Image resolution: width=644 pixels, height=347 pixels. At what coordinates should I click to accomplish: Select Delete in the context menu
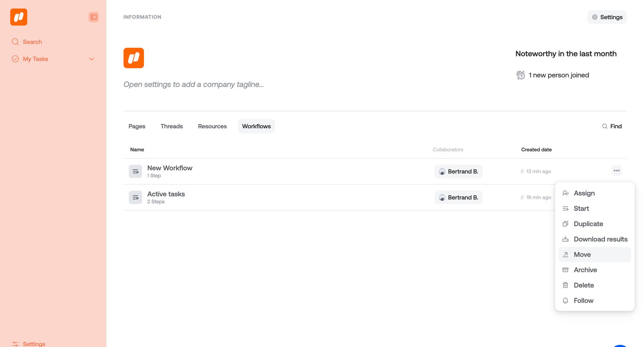click(595, 285)
